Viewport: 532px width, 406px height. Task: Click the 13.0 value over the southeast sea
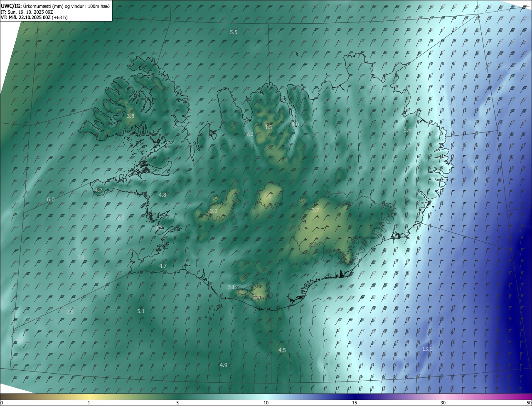click(x=427, y=349)
